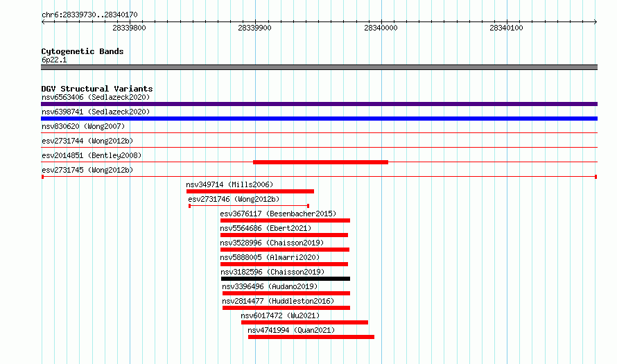Click nsv5888005 (Almarri2020) variant label

click(270, 257)
